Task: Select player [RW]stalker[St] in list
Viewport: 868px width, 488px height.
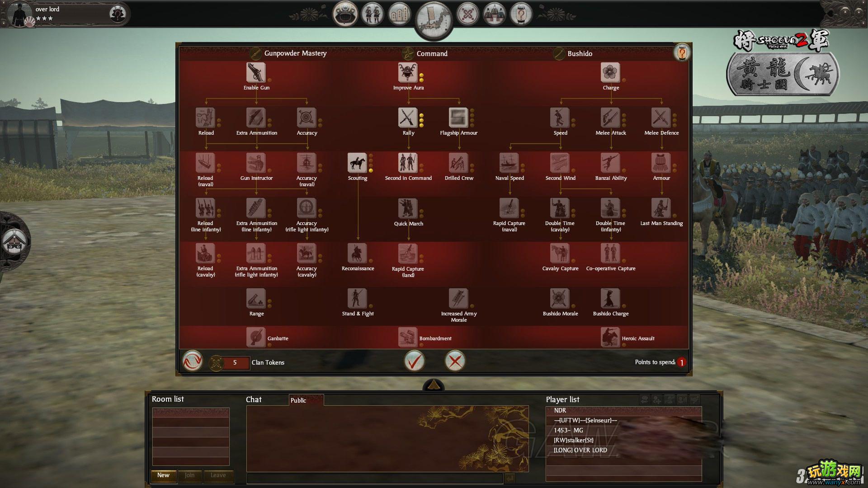Action: click(623, 440)
